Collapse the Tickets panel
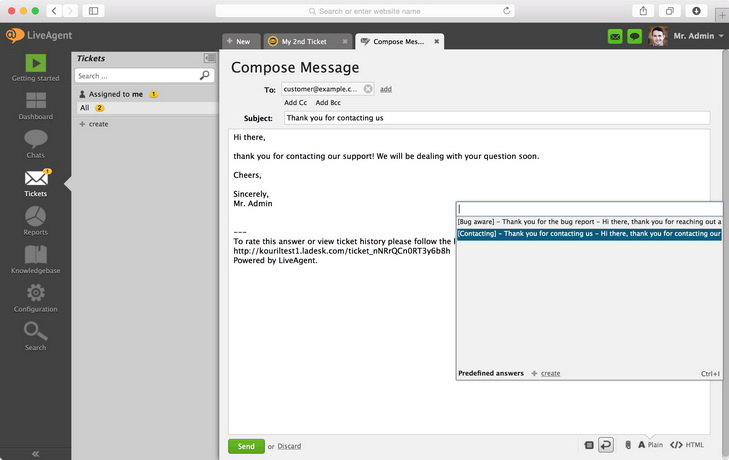This screenshot has width=729, height=460. click(x=209, y=58)
